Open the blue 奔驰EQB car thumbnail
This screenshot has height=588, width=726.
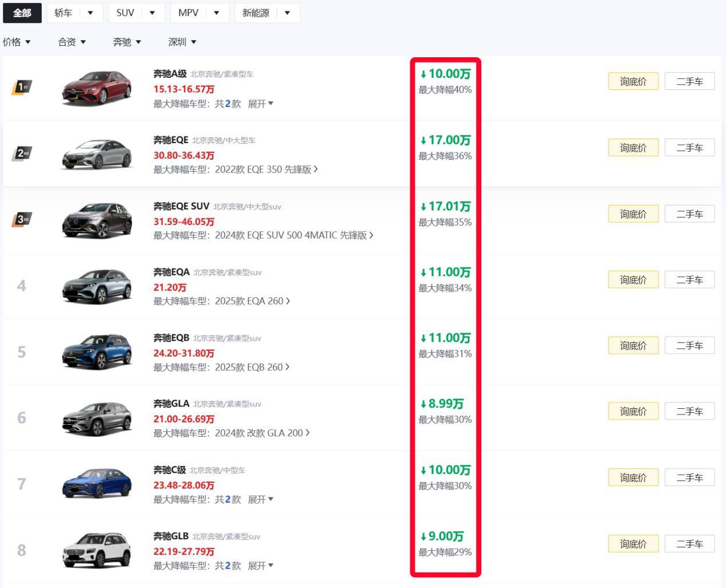pyautogui.click(x=96, y=352)
